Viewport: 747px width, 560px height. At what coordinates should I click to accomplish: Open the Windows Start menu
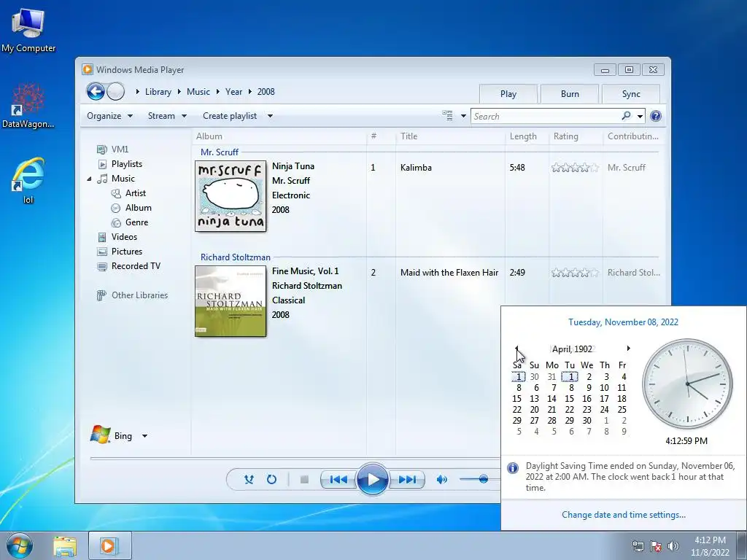point(20,545)
